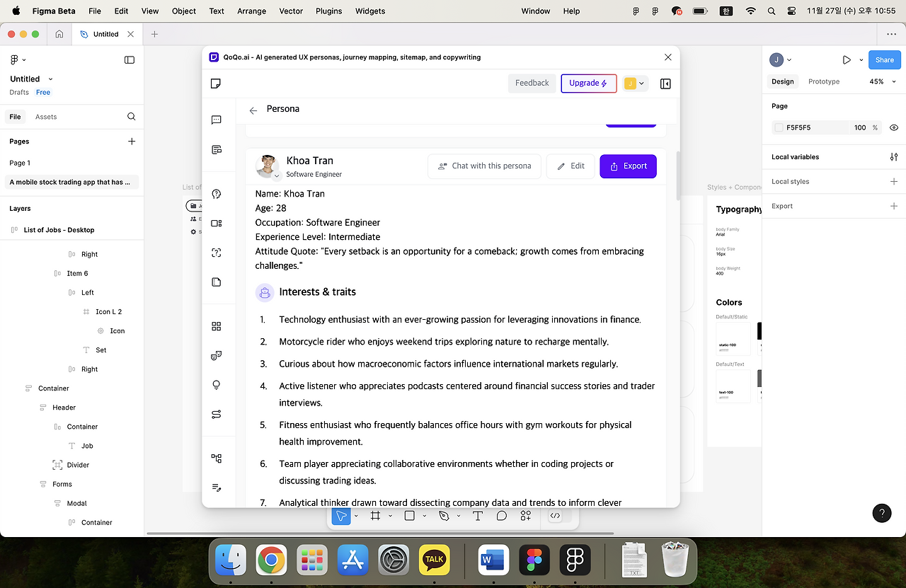Add a new page with the plus icon
Screen dimensions: 906x588
[132, 142]
